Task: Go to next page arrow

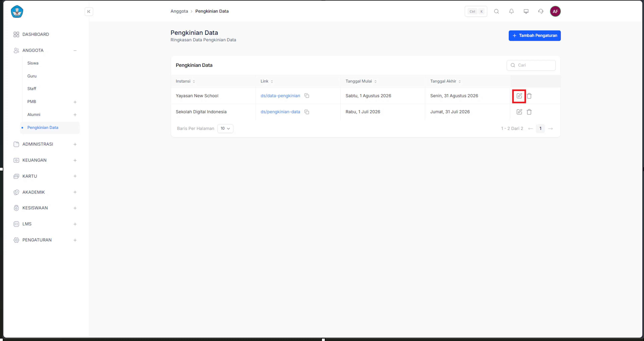Action: [550, 129]
